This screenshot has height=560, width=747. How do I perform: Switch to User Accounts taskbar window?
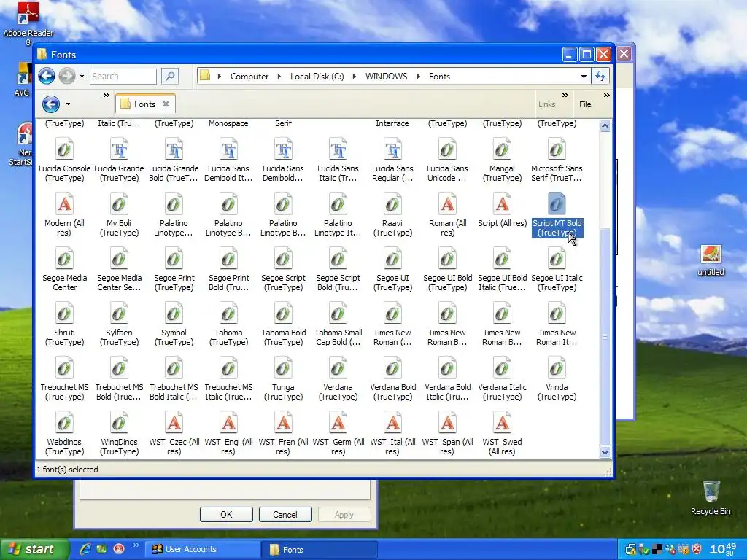tap(204, 549)
